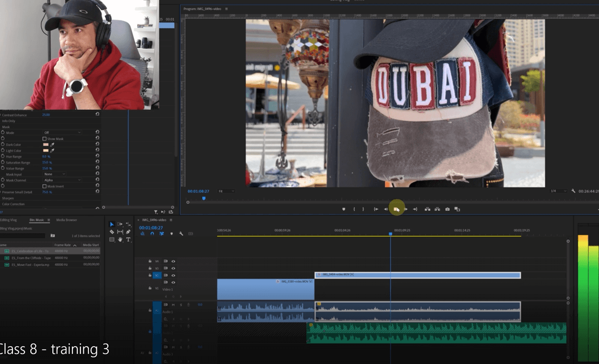The image size is (599, 364).
Task: Select the Hand tool
Action: tap(120, 240)
